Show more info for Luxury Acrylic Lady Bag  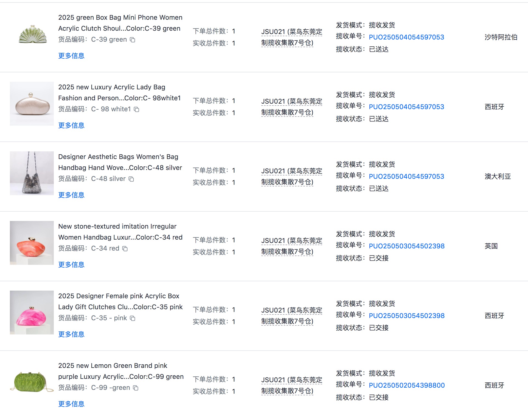click(71, 125)
